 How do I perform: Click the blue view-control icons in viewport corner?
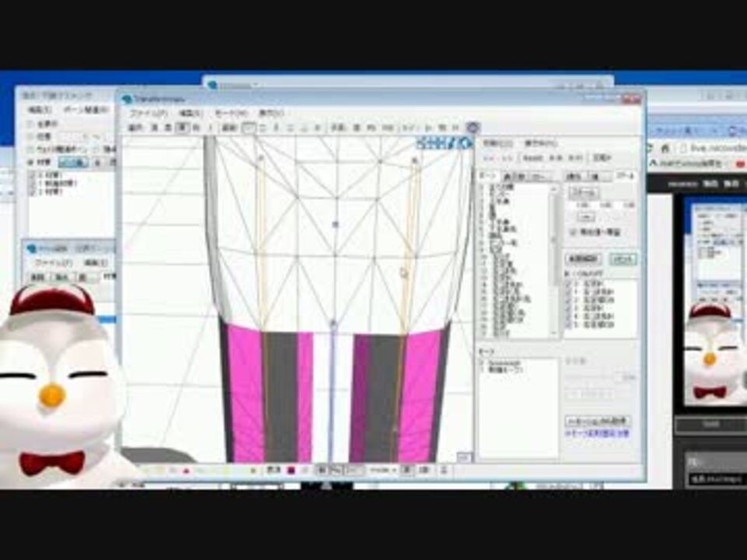(444, 143)
